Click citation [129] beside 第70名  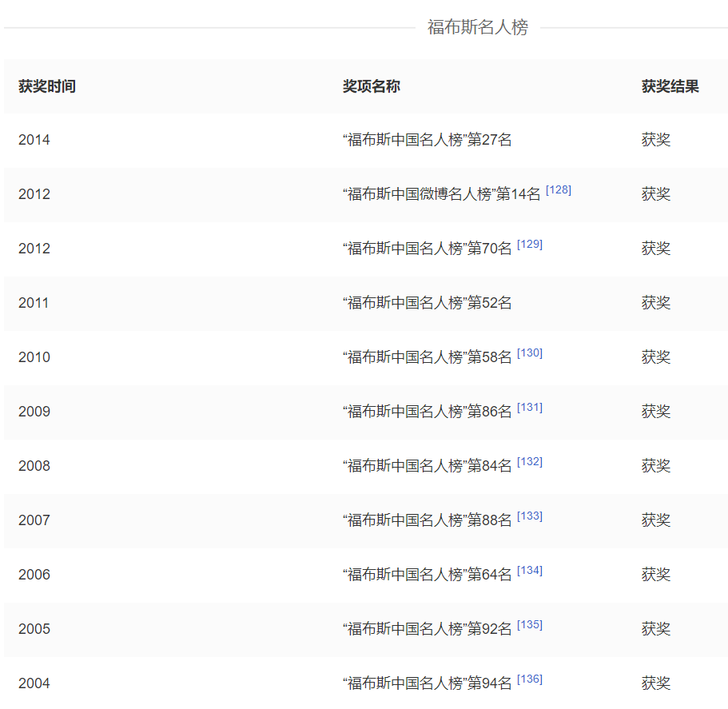tap(529, 245)
